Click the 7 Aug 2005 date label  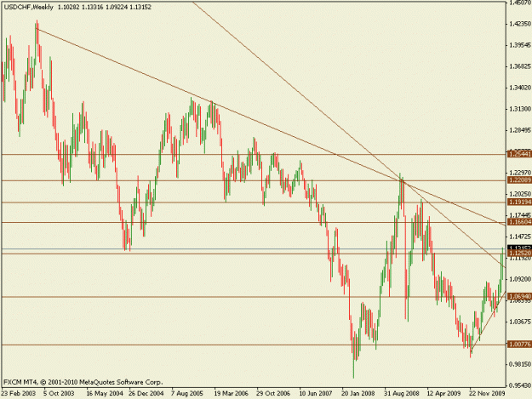point(187,394)
